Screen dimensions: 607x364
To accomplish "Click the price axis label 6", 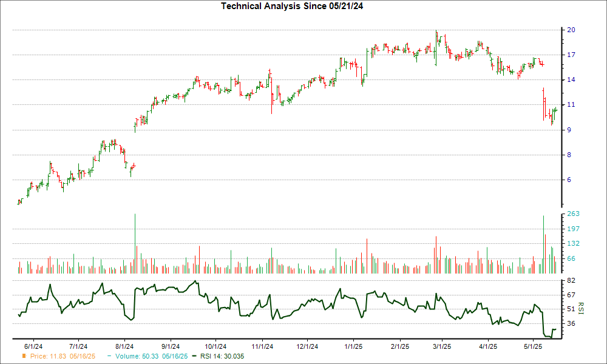I will pos(569,180).
